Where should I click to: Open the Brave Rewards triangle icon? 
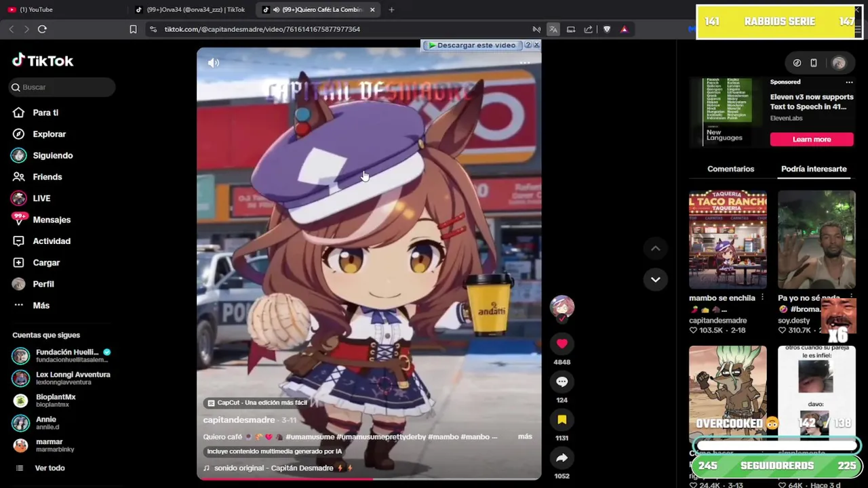[x=624, y=29]
